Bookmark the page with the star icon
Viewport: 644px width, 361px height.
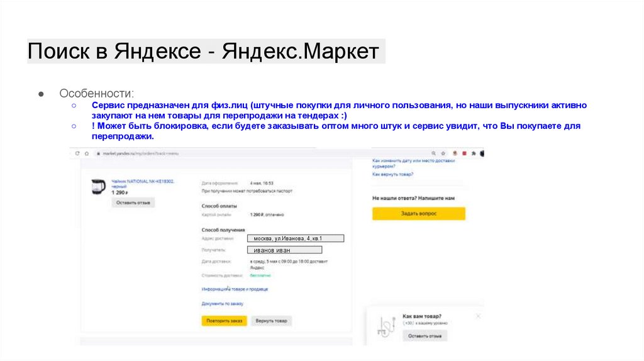(443, 153)
